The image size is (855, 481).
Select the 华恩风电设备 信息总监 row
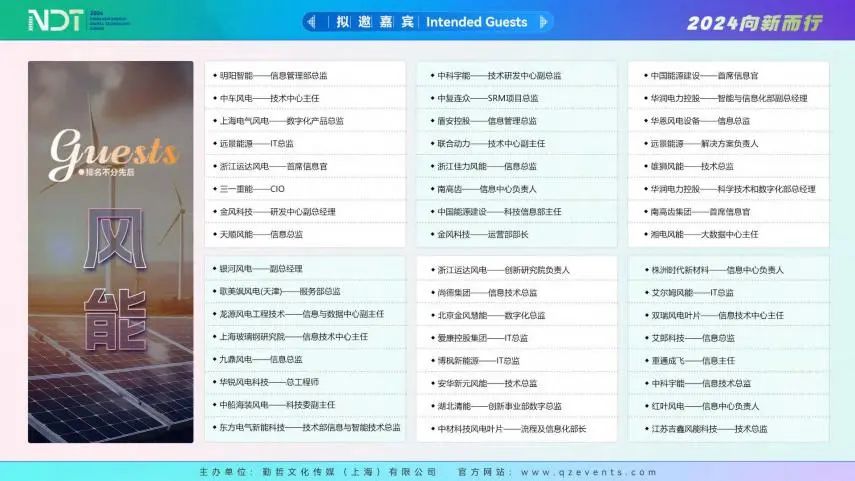click(x=729, y=121)
